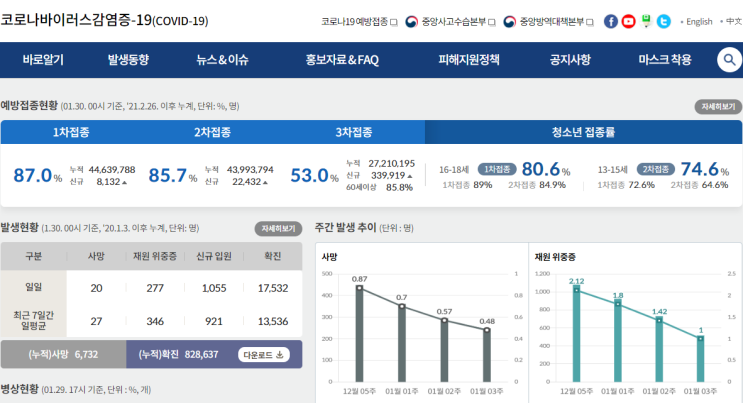Viewport: 743px width, 403px height.
Task: Click the 2차접종 badge for 13-15세
Action: pos(655,169)
